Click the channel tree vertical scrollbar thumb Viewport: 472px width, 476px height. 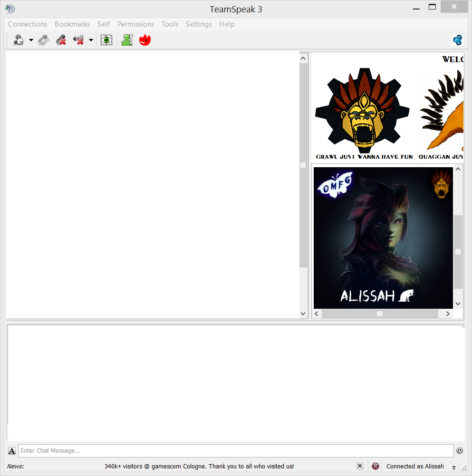pyautogui.click(x=303, y=165)
